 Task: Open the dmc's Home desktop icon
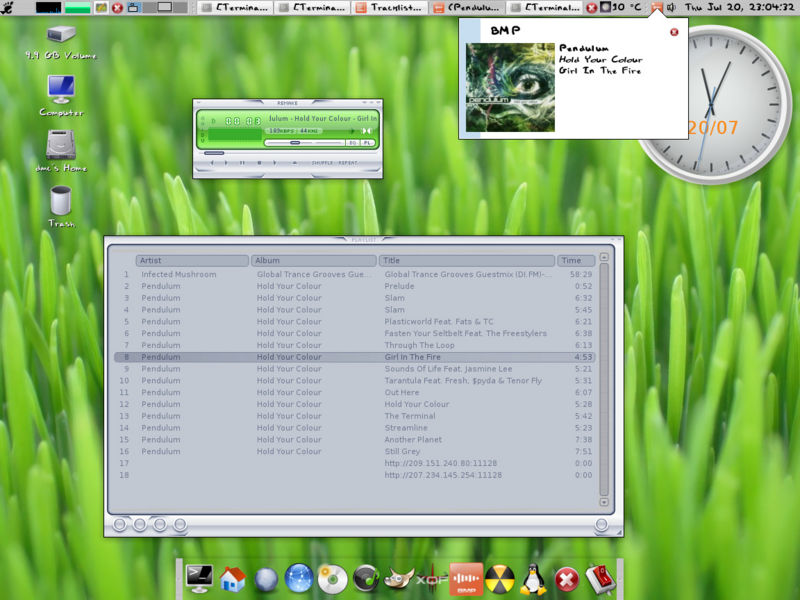[61, 151]
